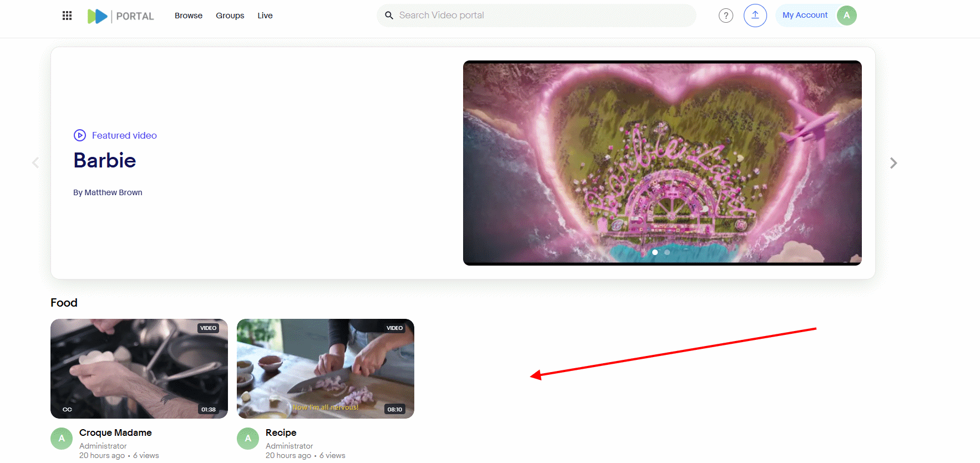Click the Search Video portal field

(x=536, y=16)
